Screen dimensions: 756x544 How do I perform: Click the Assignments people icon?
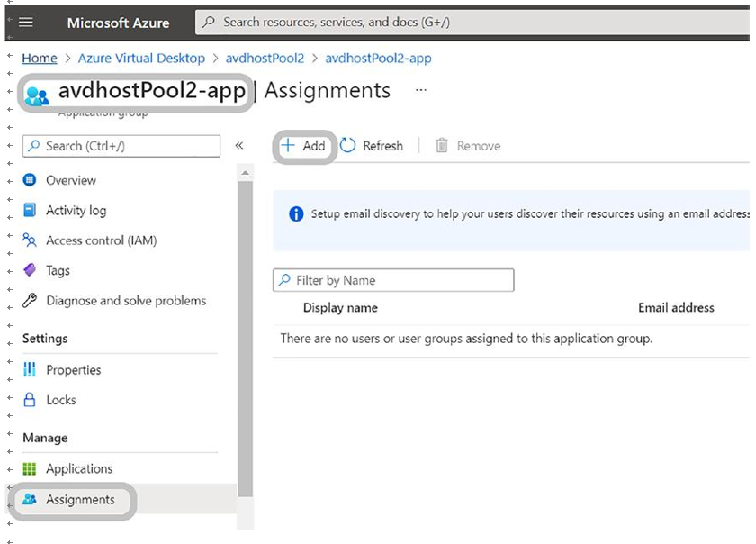[30, 499]
